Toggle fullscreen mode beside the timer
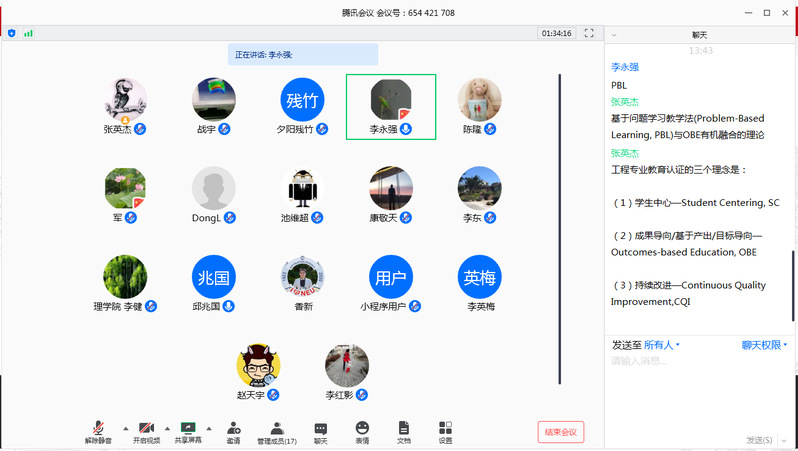 [589, 33]
